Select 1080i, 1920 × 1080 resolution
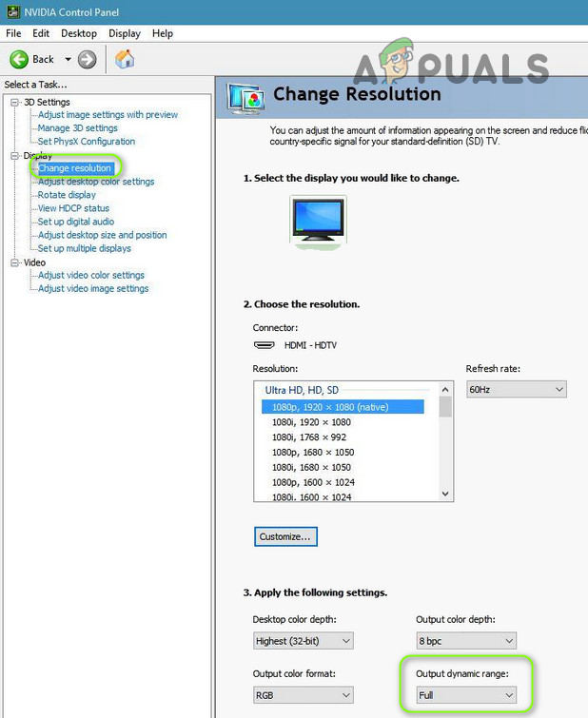 pos(311,421)
